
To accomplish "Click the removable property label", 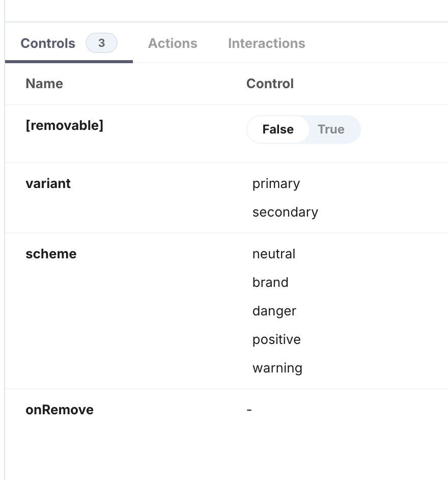I will [65, 125].
